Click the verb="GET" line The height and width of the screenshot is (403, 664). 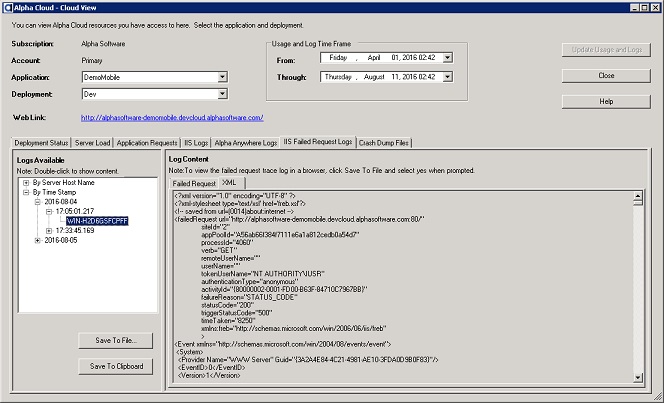(x=219, y=250)
